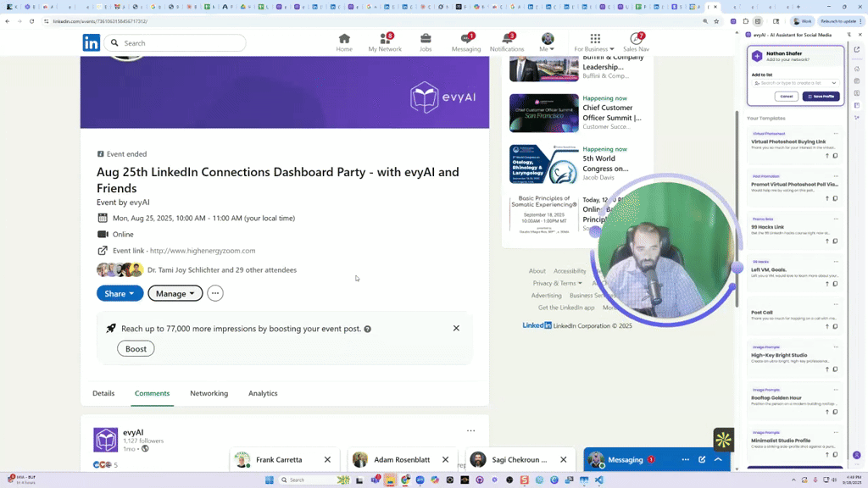Click the ellipsis next to the Manage button

click(x=214, y=293)
